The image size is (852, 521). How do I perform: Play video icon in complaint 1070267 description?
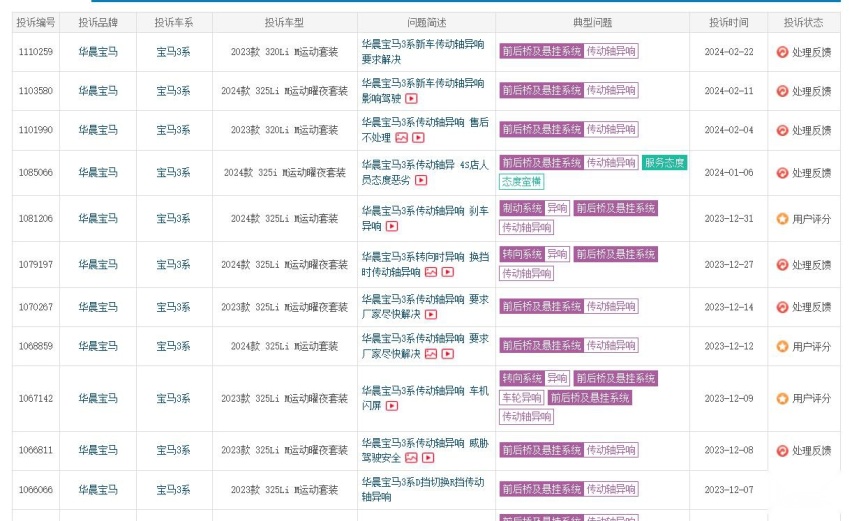pyautogui.click(x=431, y=315)
